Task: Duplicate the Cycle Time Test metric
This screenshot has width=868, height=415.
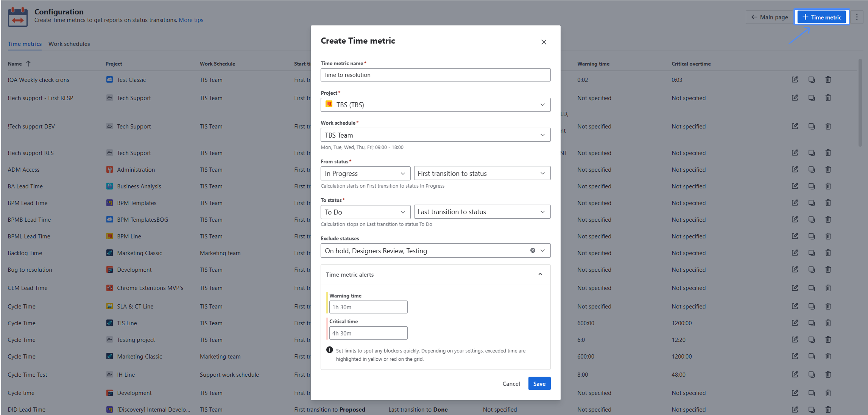Action: pyautogui.click(x=811, y=374)
